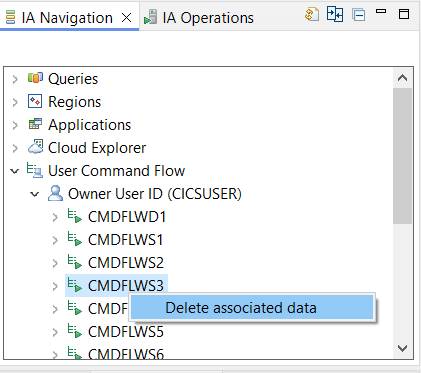Click the vertical scrollbar thumb
421x373 pixels.
click(402, 156)
